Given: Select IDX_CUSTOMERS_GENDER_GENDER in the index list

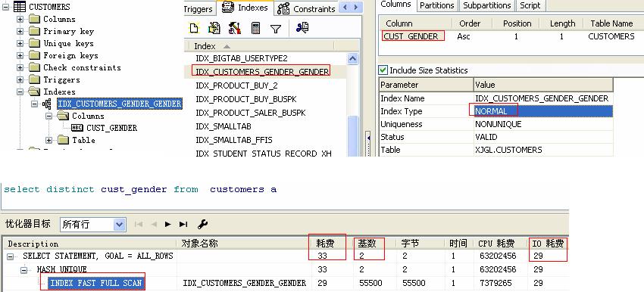Looking at the screenshot, I should (x=262, y=72).
